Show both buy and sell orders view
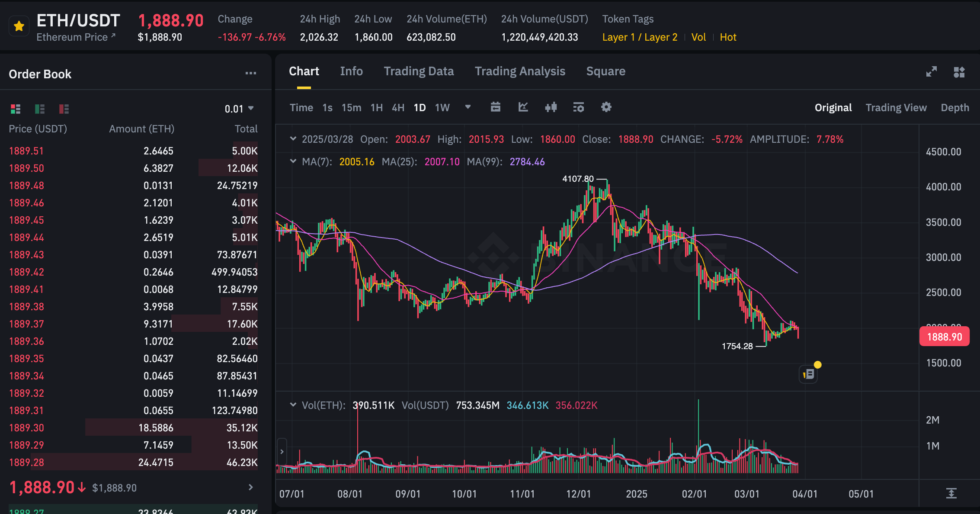This screenshot has height=514, width=980. pos(16,109)
